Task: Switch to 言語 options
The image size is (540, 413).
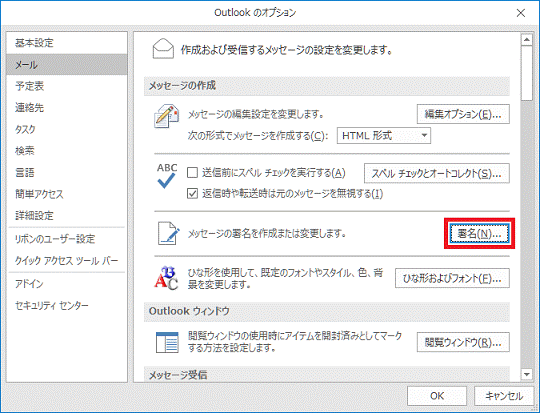Action: tap(67, 172)
